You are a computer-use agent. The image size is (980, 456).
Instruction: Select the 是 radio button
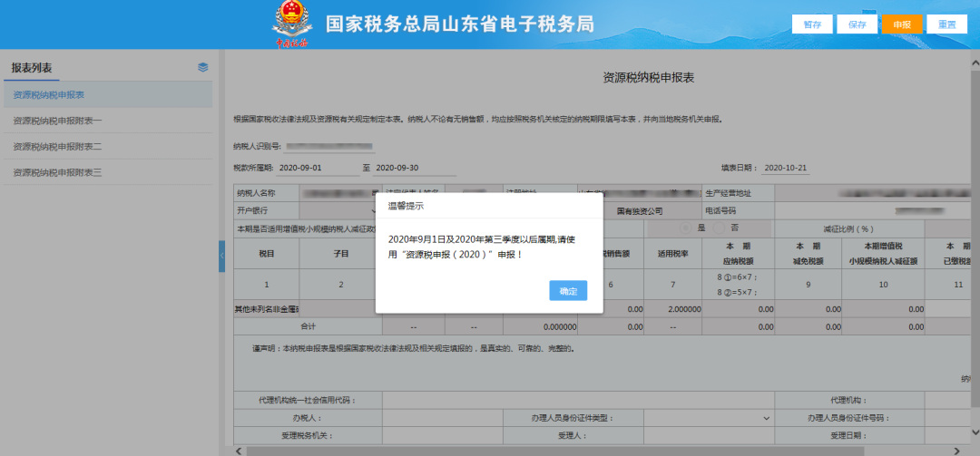[686, 228]
